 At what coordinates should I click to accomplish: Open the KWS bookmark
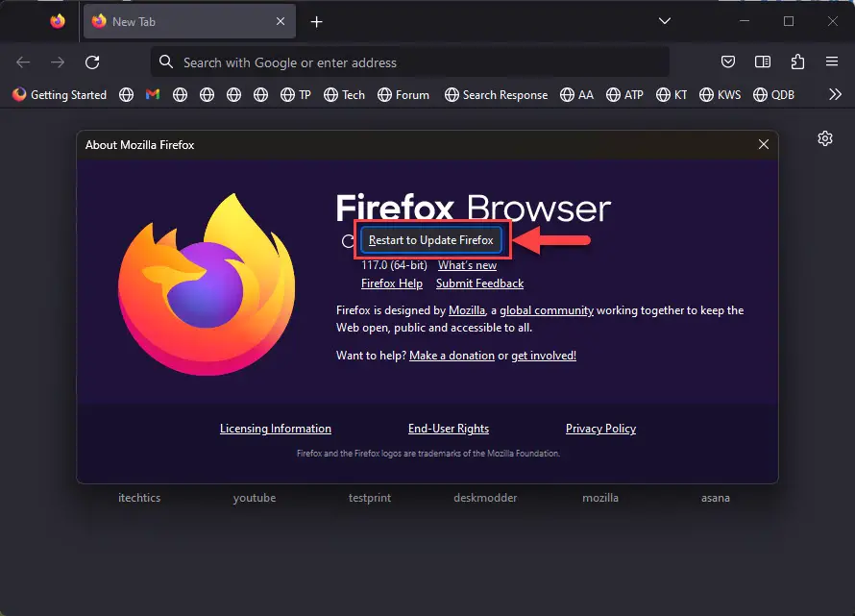point(720,95)
